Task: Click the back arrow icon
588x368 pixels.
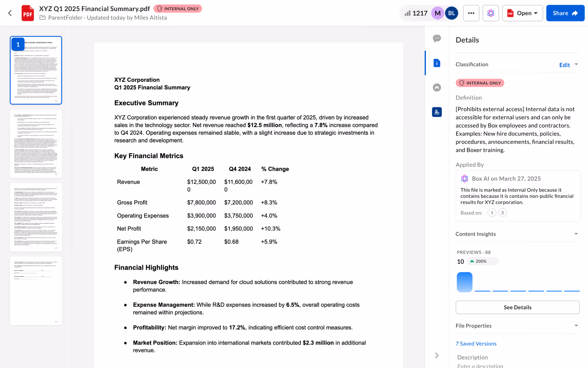Action: 10,13
